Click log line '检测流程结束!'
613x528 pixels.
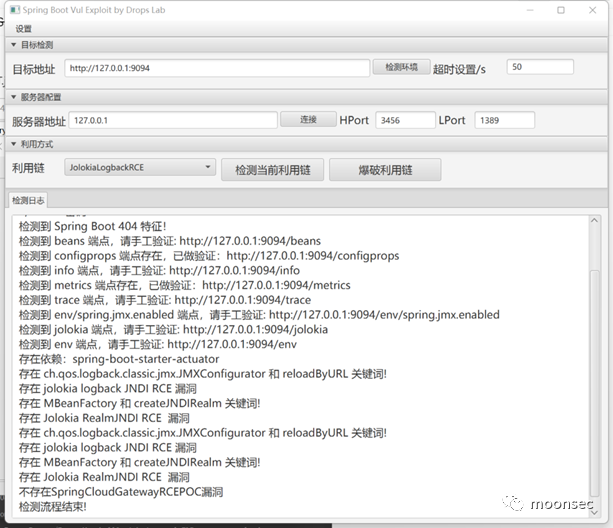(x=52, y=507)
